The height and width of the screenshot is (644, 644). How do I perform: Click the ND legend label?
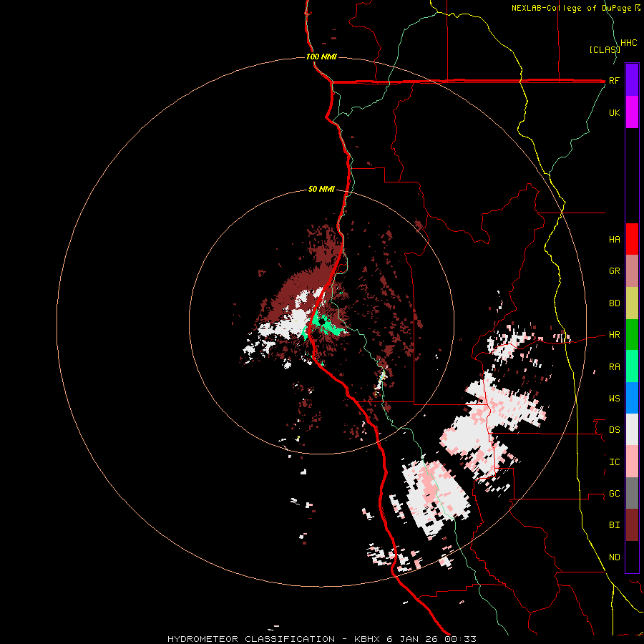click(x=614, y=557)
